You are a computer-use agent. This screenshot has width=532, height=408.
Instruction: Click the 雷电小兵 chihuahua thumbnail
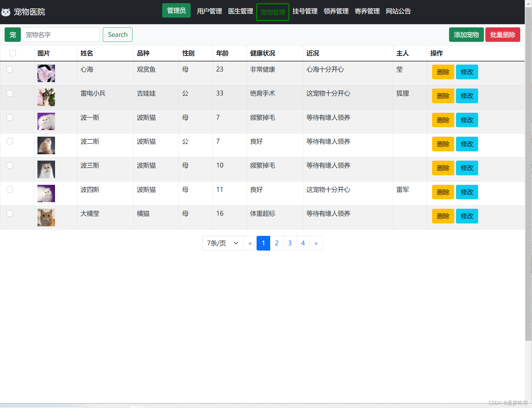pyautogui.click(x=46, y=97)
